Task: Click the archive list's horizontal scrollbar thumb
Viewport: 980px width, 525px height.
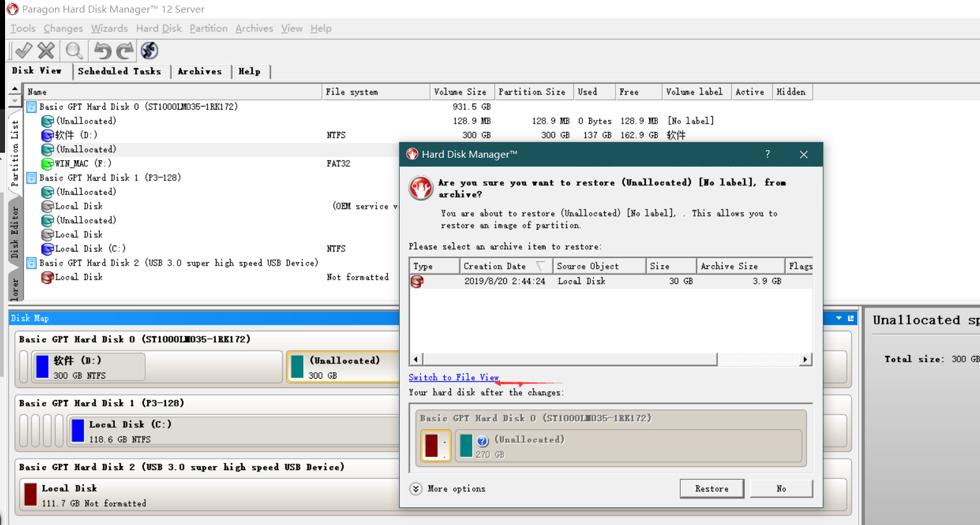Action: pyautogui.click(x=570, y=359)
